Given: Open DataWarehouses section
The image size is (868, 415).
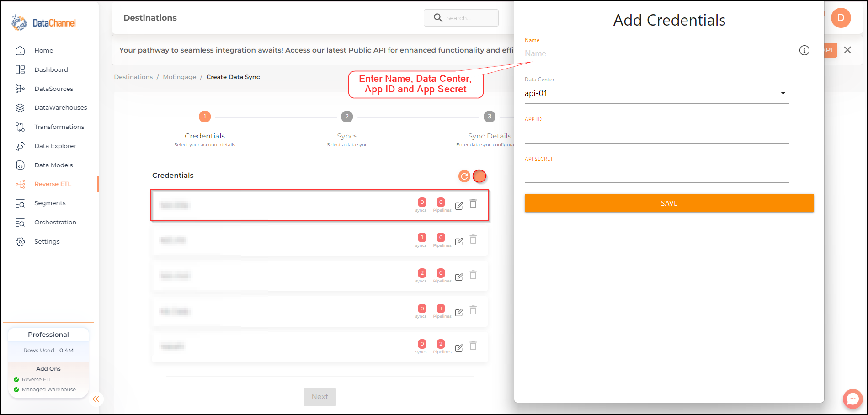Looking at the screenshot, I should [x=60, y=107].
